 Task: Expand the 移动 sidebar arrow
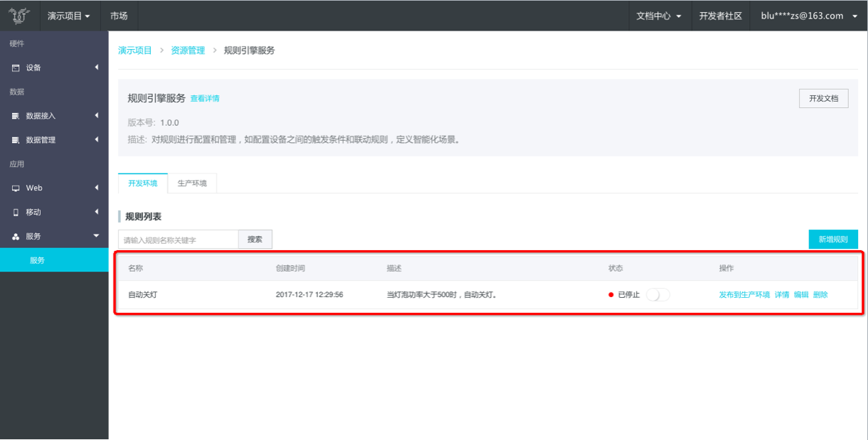pos(96,213)
